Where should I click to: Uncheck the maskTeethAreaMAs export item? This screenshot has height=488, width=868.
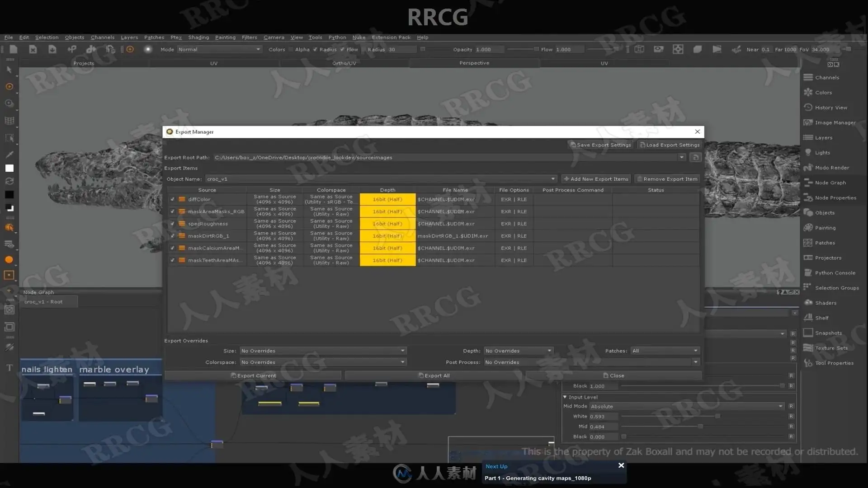(x=172, y=260)
